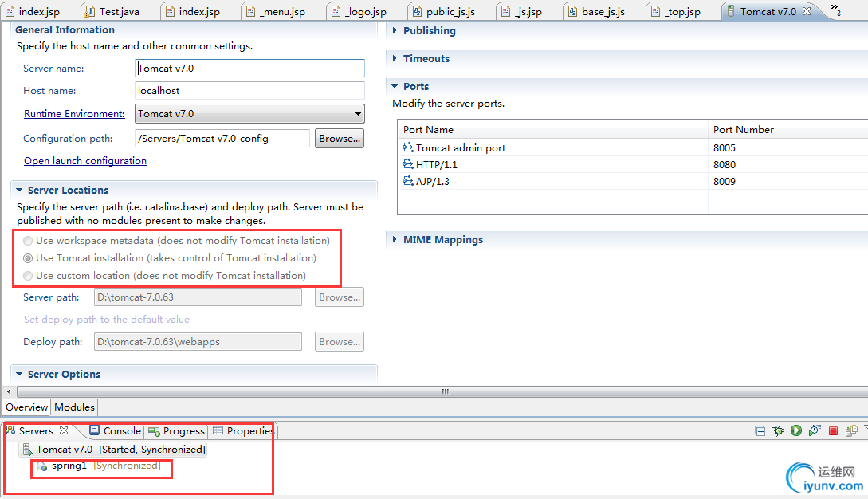Click the Runtime Environment link
The image size is (868, 499).
(74, 113)
